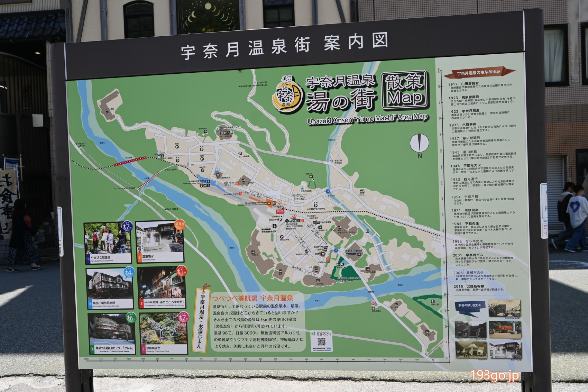Click the red 現在地 marker on the map
588x392 pixels.
coord(280,211)
